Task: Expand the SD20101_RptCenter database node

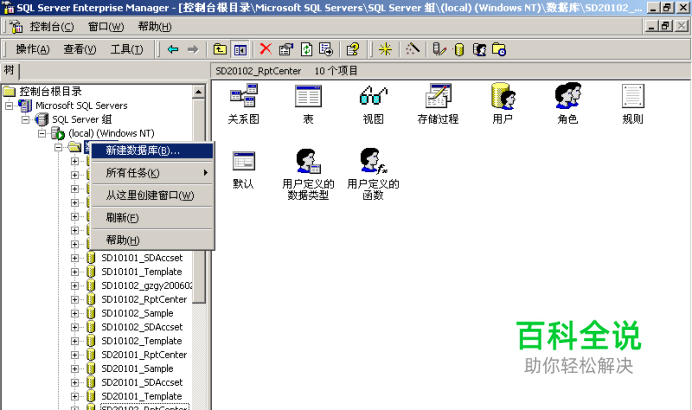Action: (x=75, y=355)
